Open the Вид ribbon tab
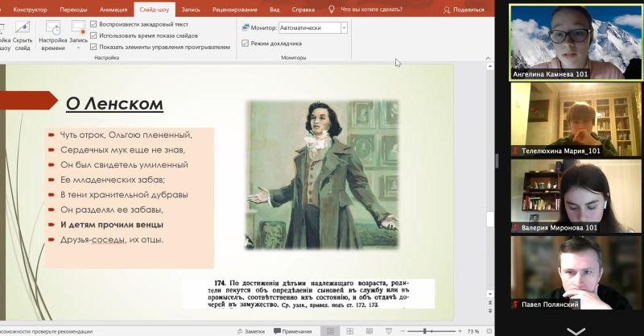The width and height of the screenshot is (644, 336). coord(275,10)
